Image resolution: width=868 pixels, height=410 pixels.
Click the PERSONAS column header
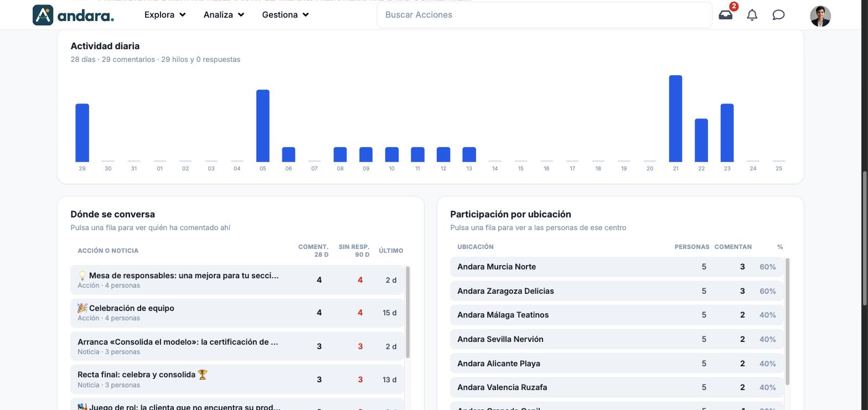point(692,247)
